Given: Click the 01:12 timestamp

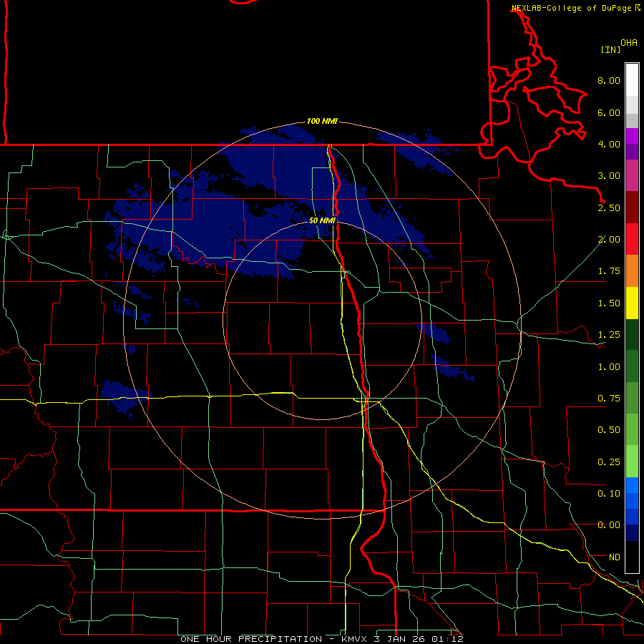Looking at the screenshot, I should [x=448, y=639].
